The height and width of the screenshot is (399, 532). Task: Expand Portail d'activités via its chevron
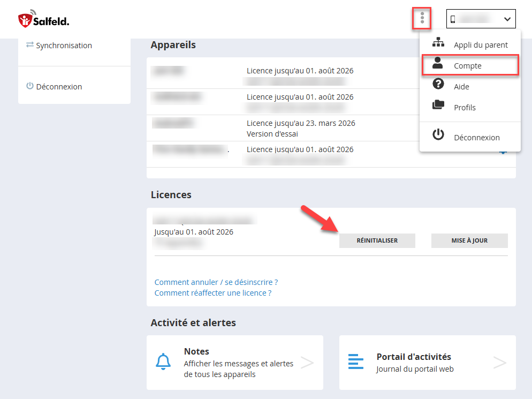point(499,362)
